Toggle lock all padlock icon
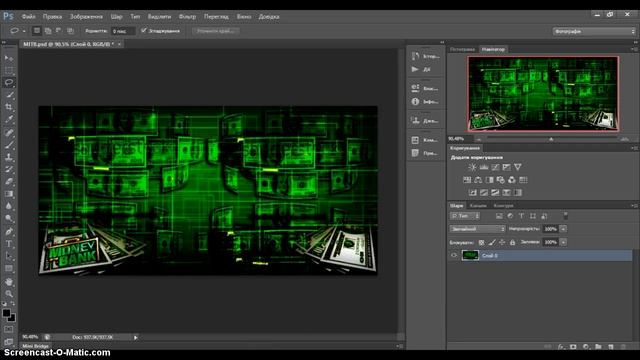Viewport: 640px width, 360px height. pyautogui.click(x=513, y=242)
